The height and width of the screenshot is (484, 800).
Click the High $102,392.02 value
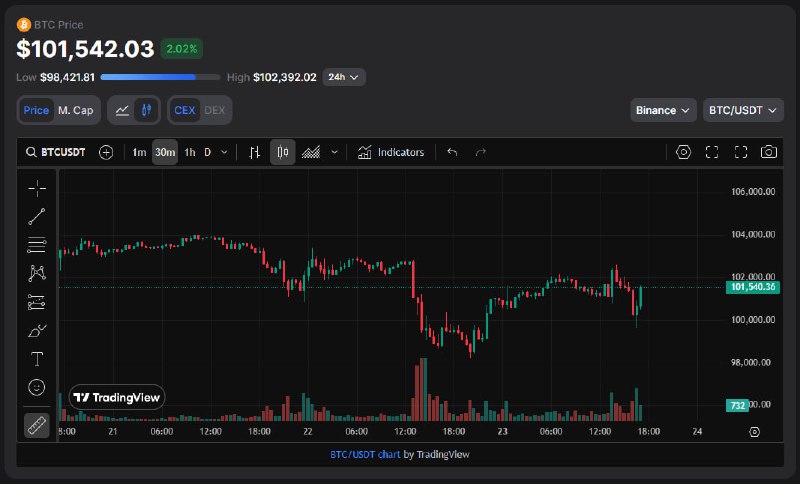285,77
